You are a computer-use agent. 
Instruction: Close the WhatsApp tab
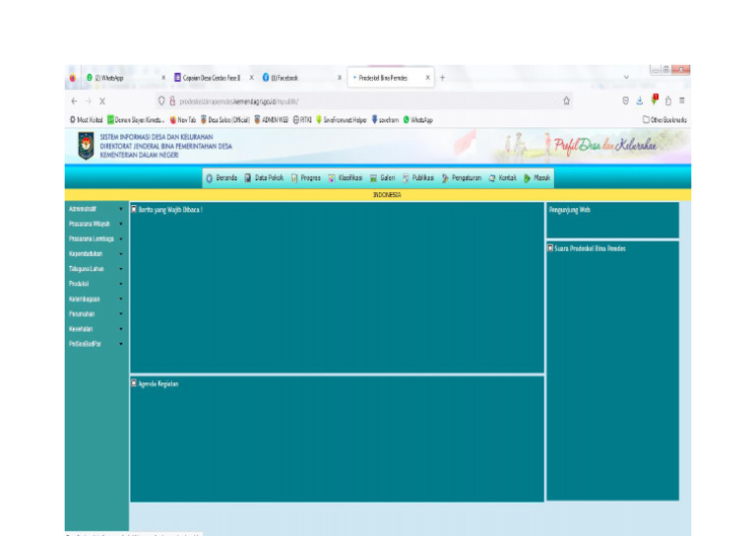[x=163, y=78]
